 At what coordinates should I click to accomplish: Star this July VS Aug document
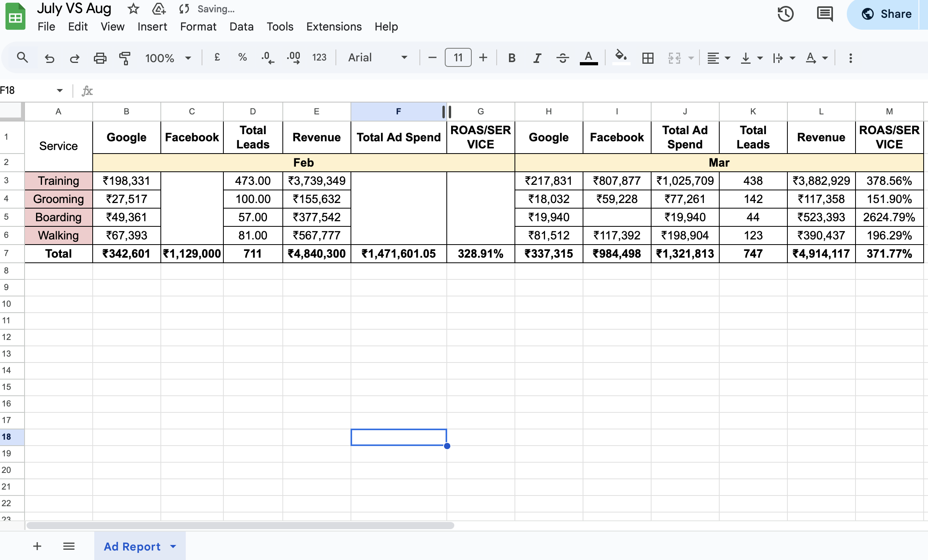[x=133, y=9]
